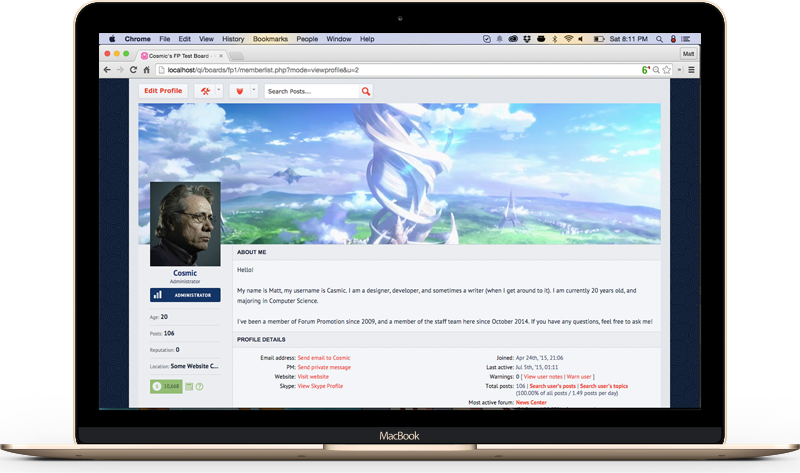Screen dimensions: 800x473
Task: Open the Bluetooth status menu
Action: pyautogui.click(x=555, y=39)
